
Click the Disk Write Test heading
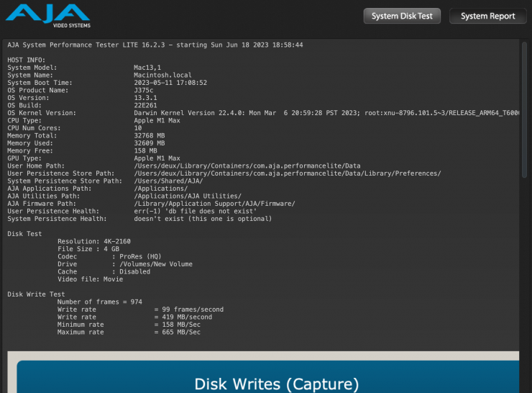(x=36, y=294)
